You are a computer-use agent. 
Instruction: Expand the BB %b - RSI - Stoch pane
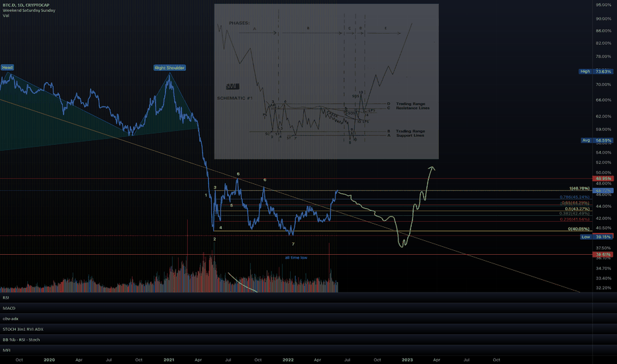click(x=296, y=340)
